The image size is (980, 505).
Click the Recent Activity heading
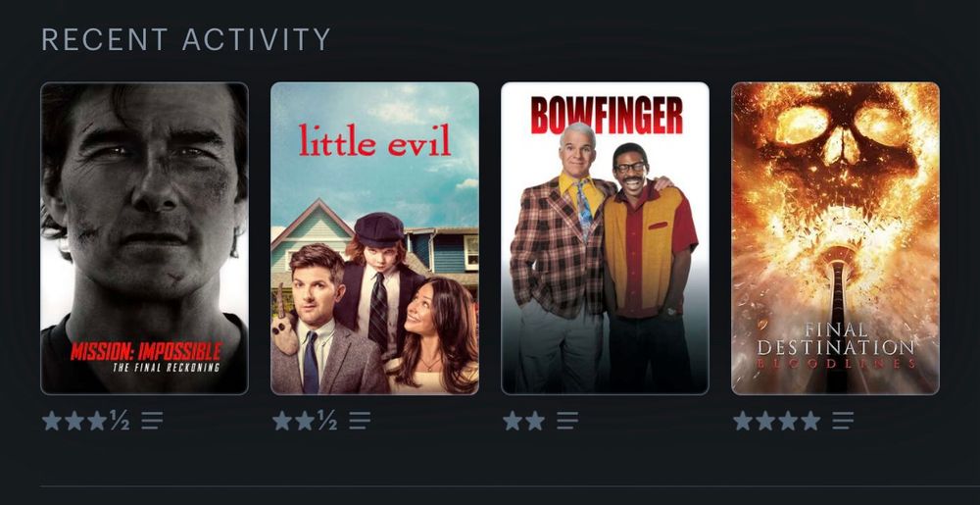pos(185,39)
